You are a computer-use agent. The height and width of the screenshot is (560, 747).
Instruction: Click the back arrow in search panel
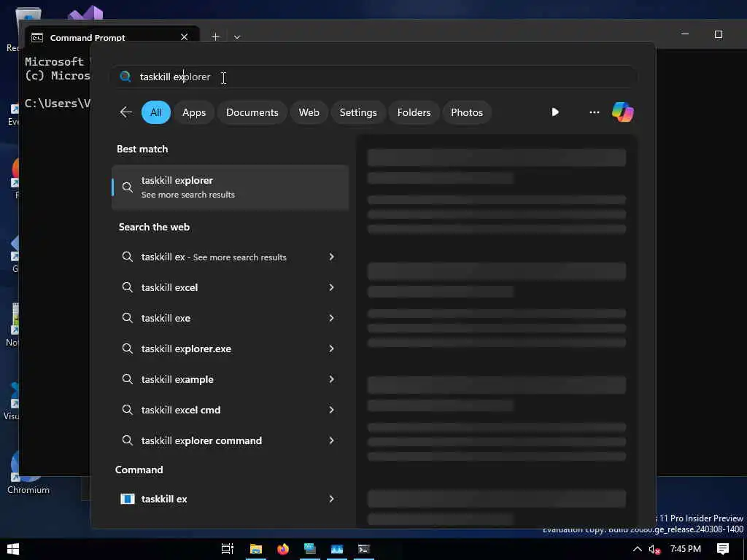(x=126, y=112)
